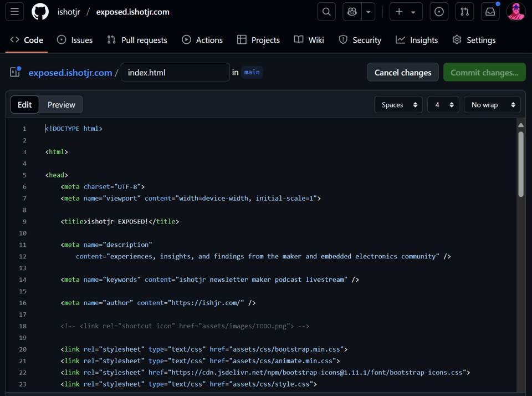The width and height of the screenshot is (532, 396).
Task: Switch to Preview mode toggle
Action: pyautogui.click(x=61, y=105)
